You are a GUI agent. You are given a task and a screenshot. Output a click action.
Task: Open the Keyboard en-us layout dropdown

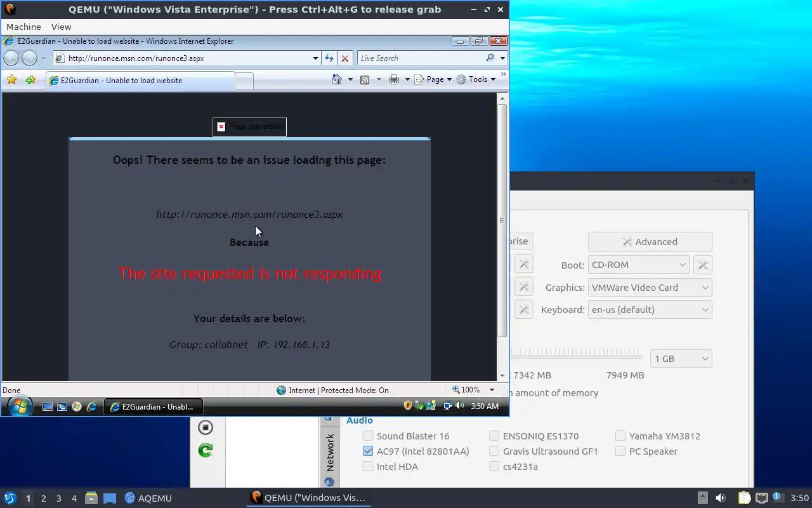pos(650,310)
